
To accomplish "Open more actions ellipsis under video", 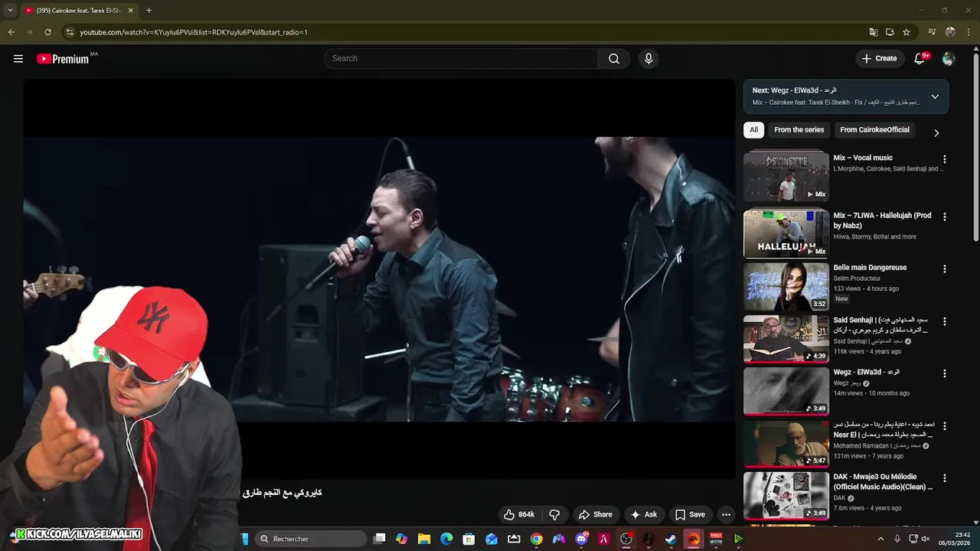I will [x=726, y=514].
